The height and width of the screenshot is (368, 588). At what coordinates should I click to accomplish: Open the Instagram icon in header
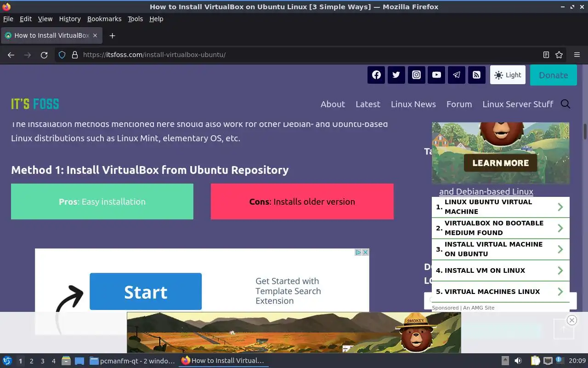(416, 75)
